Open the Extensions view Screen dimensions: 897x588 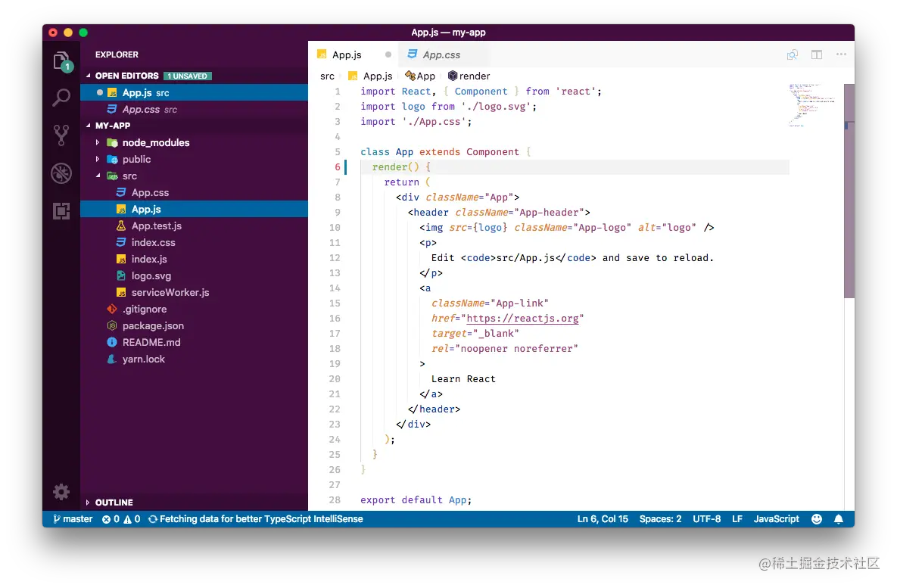61,211
